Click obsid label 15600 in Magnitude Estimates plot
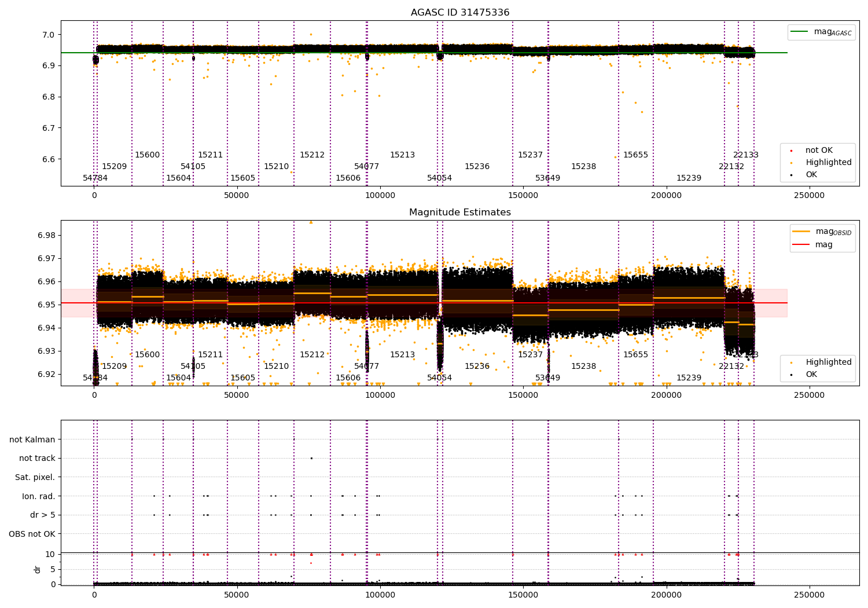 148,355
